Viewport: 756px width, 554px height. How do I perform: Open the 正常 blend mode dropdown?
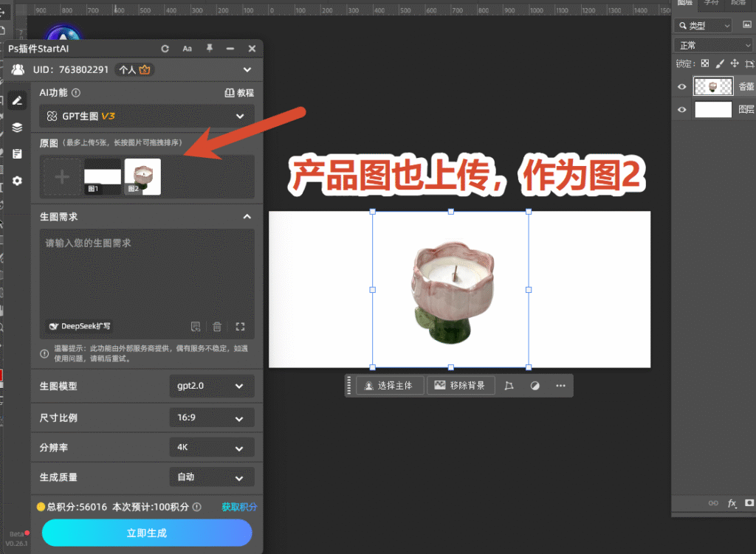click(x=714, y=45)
